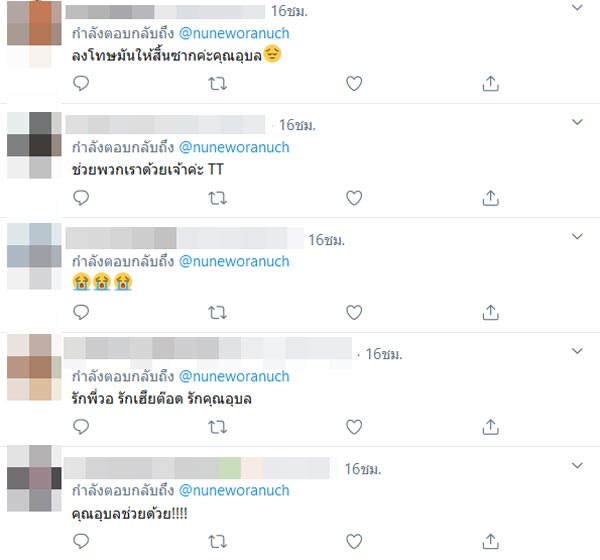
Task: Open the 16ชม. timestamp of last tweet
Action: pos(363,469)
